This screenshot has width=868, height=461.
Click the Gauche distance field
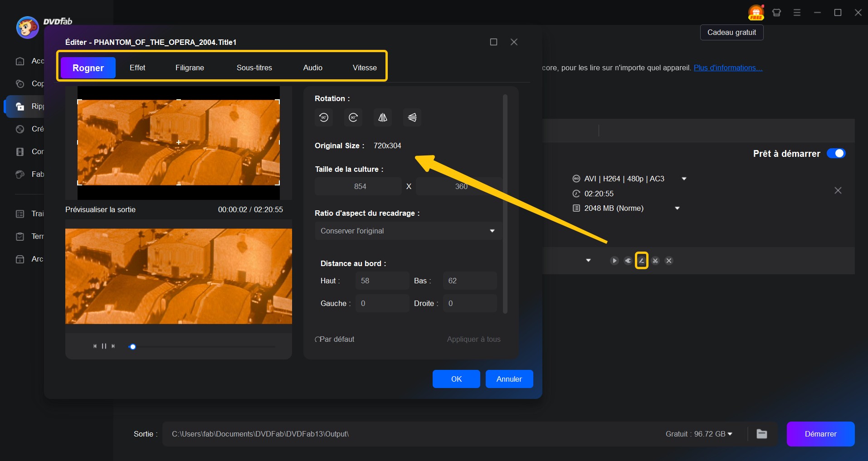tap(382, 303)
